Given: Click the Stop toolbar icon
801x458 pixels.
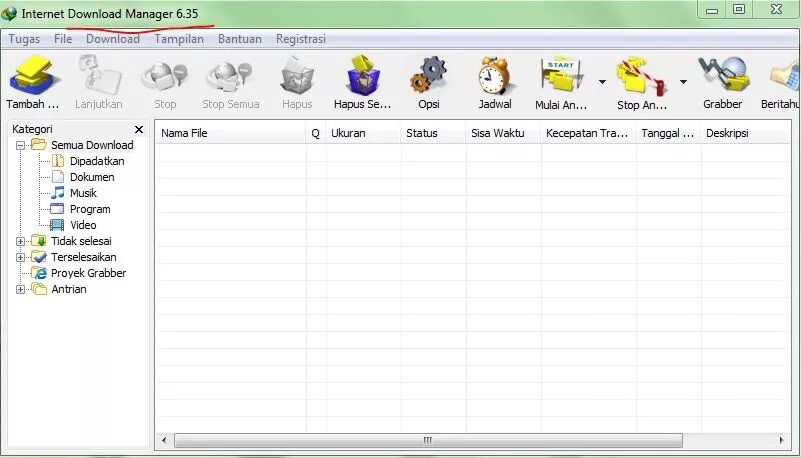Looking at the screenshot, I should (x=165, y=78).
